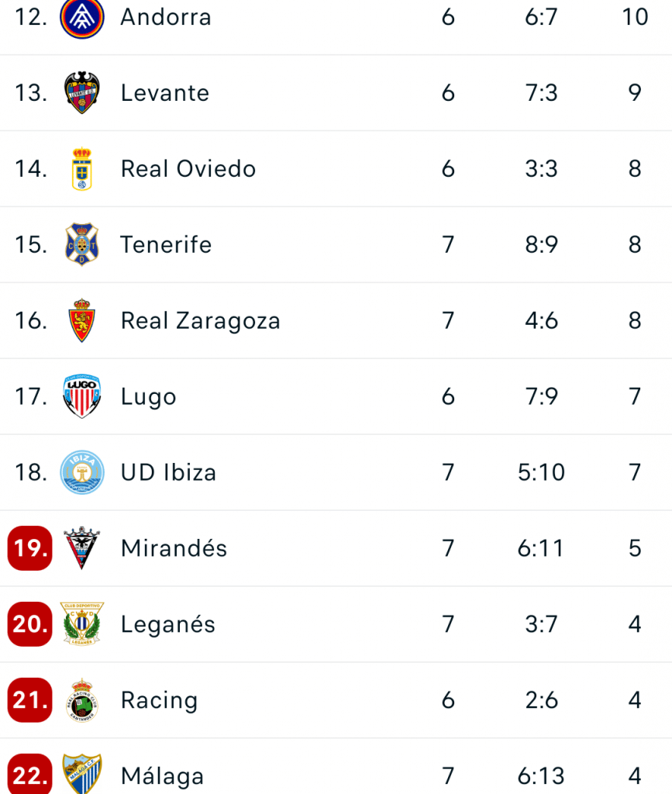This screenshot has height=794, width=672.
Task: Tap Levante's points total of 9
Action: point(635,93)
